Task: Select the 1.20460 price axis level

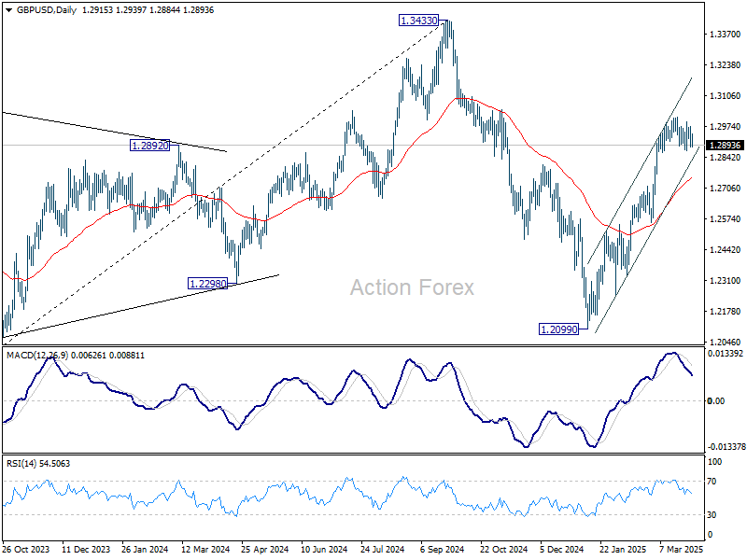Action: tap(726, 342)
